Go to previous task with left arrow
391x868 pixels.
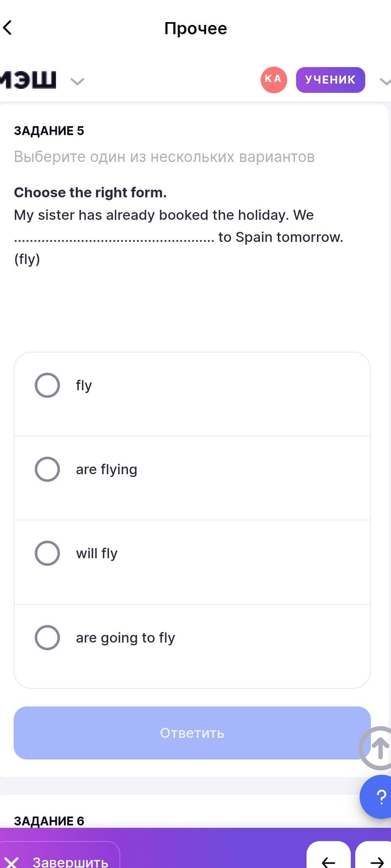[x=329, y=856]
